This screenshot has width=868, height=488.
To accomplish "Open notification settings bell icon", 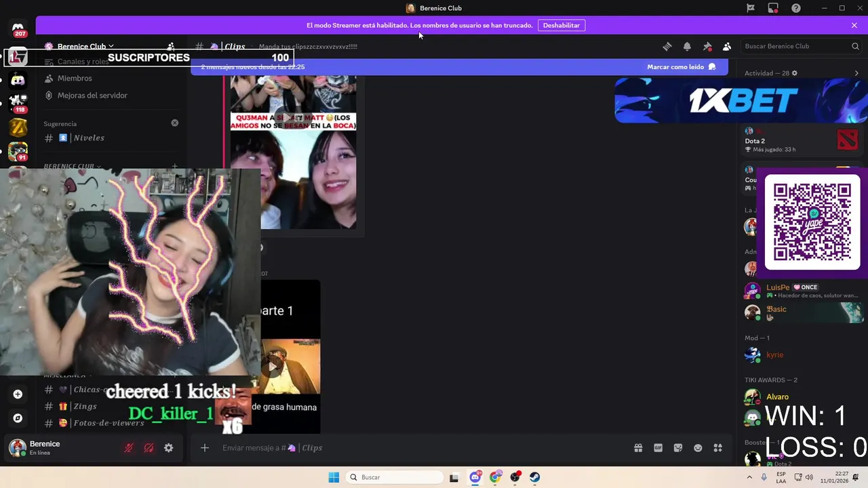I will tap(687, 46).
